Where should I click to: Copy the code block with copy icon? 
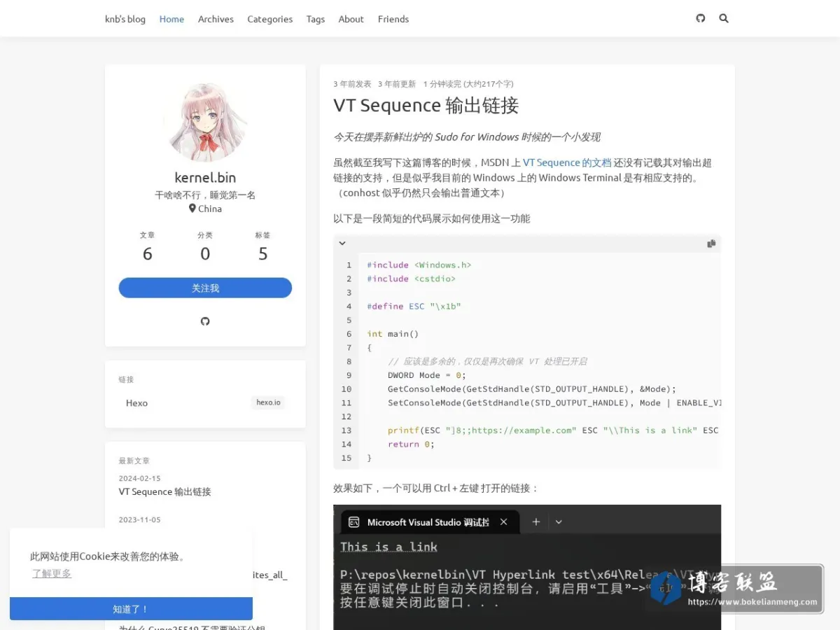tap(711, 244)
